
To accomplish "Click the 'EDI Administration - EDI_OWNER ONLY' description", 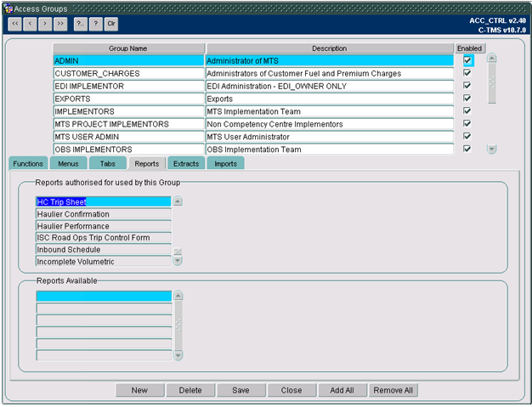I will pyautogui.click(x=330, y=86).
